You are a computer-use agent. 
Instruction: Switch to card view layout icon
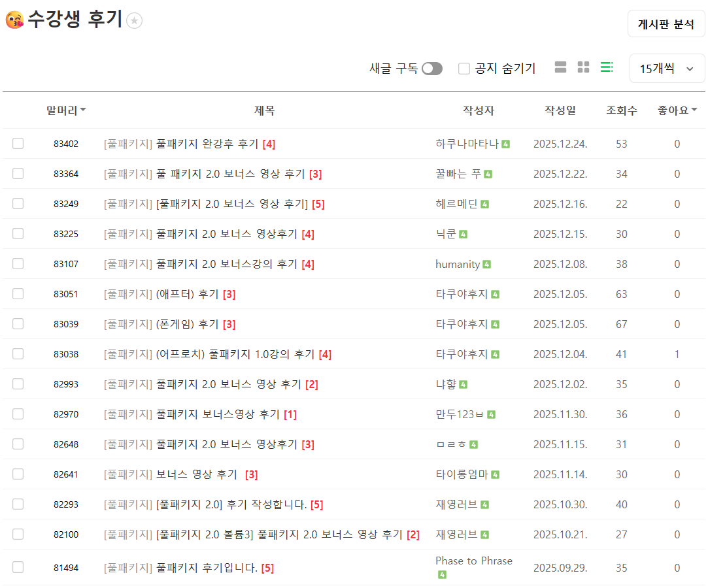(560, 67)
